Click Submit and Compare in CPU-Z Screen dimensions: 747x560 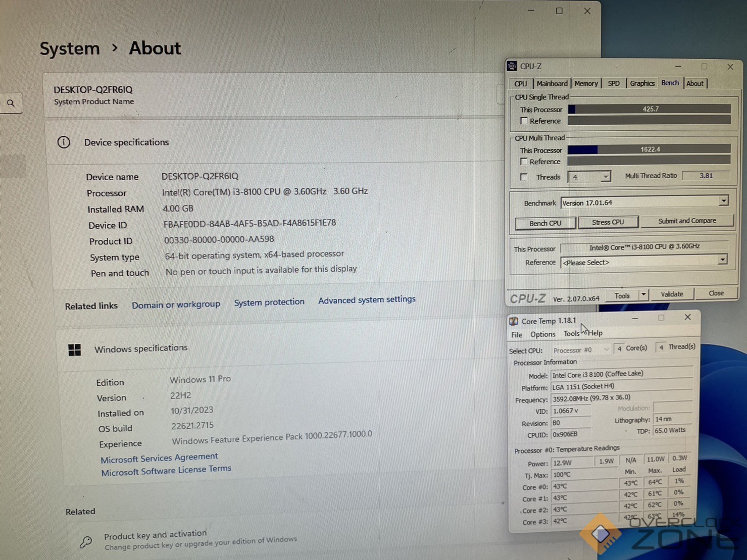pos(687,221)
